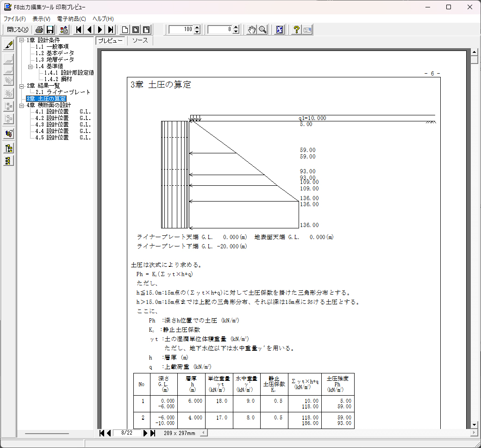Image resolution: width=481 pixels, height=448 pixels.
Task: Open the 表示(V) menu
Action: point(41,19)
